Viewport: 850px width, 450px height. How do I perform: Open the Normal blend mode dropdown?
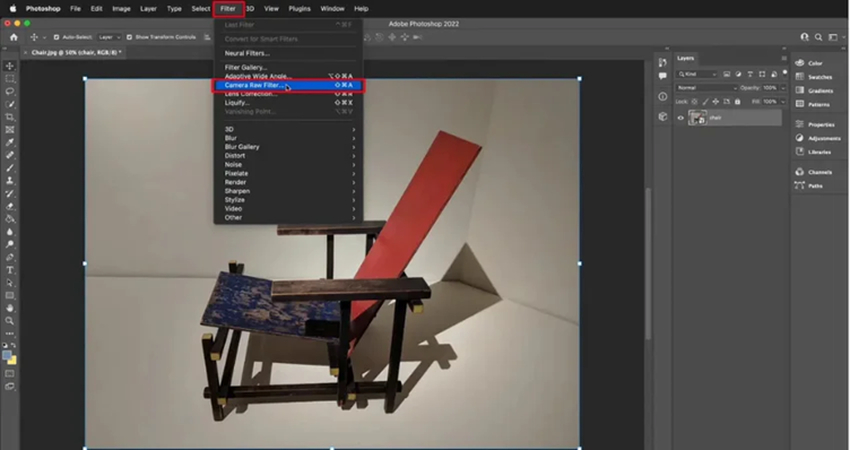click(x=706, y=88)
